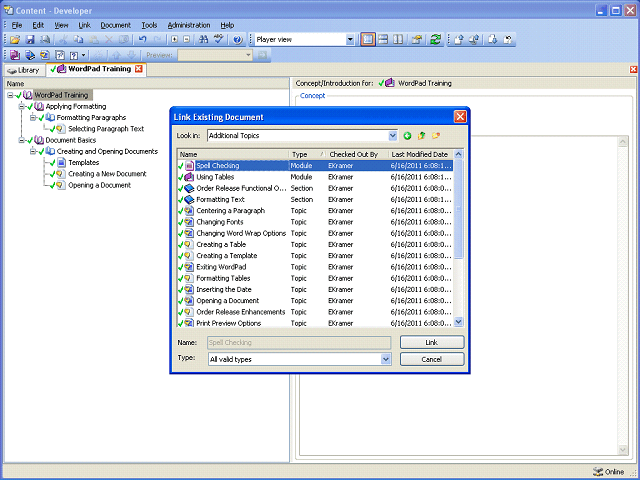640x480 pixels.
Task: Click the New Folder icon in dialog
Action: 436,136
